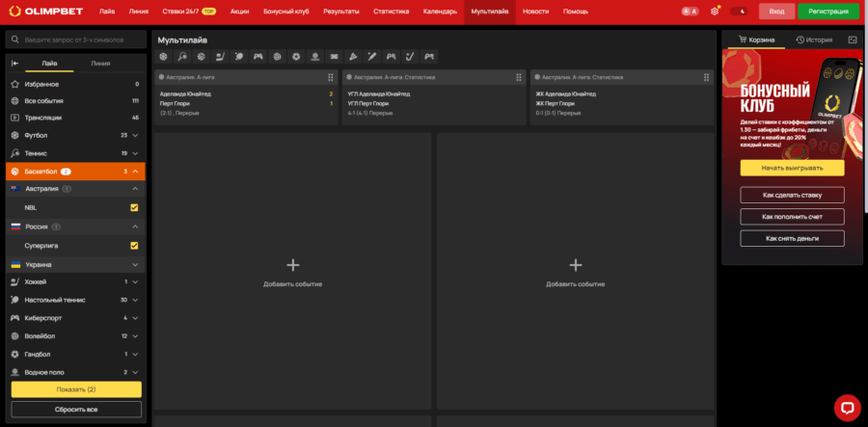Viewport: 868px width, 427px height.
Task: Click the Показать (2) button
Action: click(76, 389)
